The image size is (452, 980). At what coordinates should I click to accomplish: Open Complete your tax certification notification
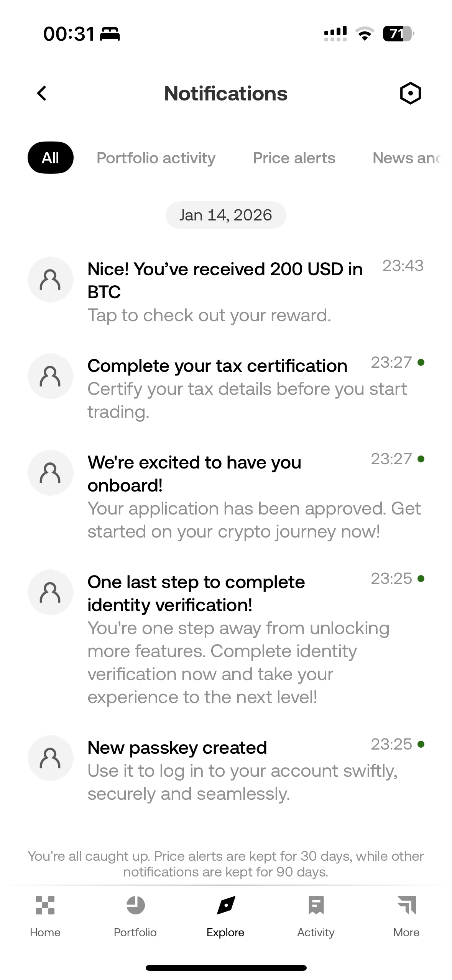tap(217, 388)
